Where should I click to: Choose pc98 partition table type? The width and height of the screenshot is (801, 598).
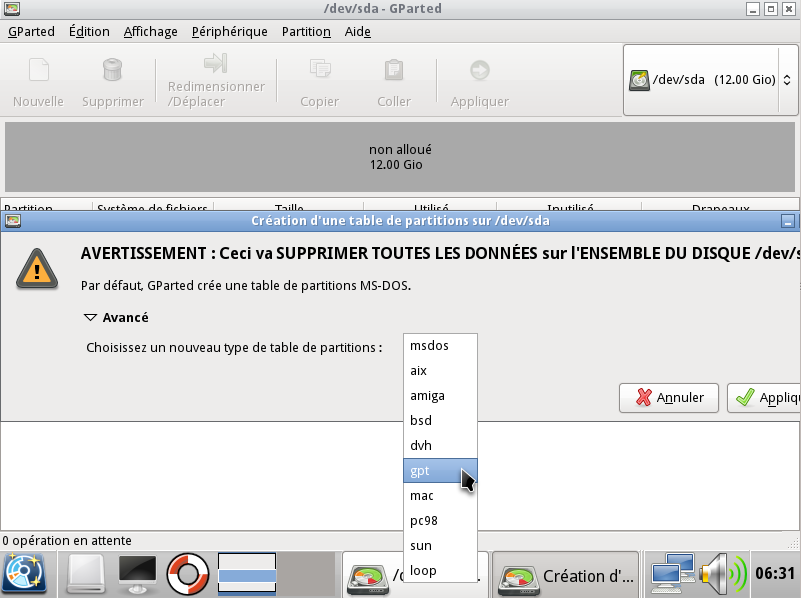(440, 521)
